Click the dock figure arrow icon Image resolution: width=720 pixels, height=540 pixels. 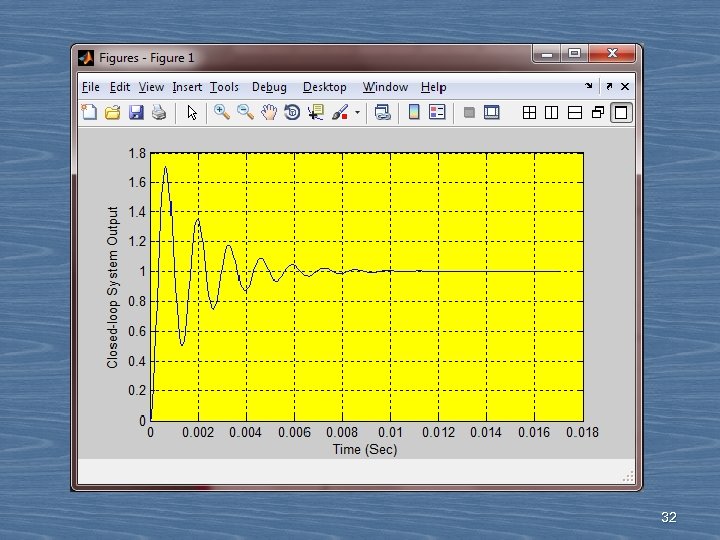click(589, 86)
